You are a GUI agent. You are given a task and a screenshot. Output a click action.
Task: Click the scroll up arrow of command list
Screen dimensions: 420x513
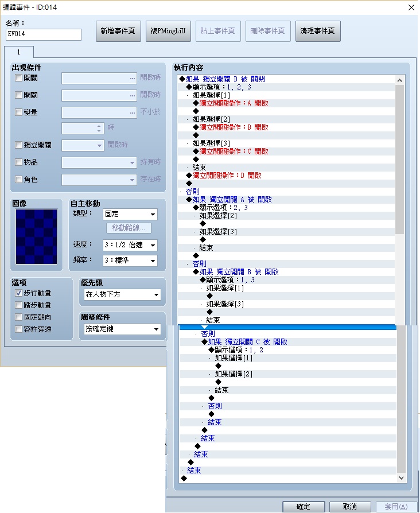click(x=399, y=80)
